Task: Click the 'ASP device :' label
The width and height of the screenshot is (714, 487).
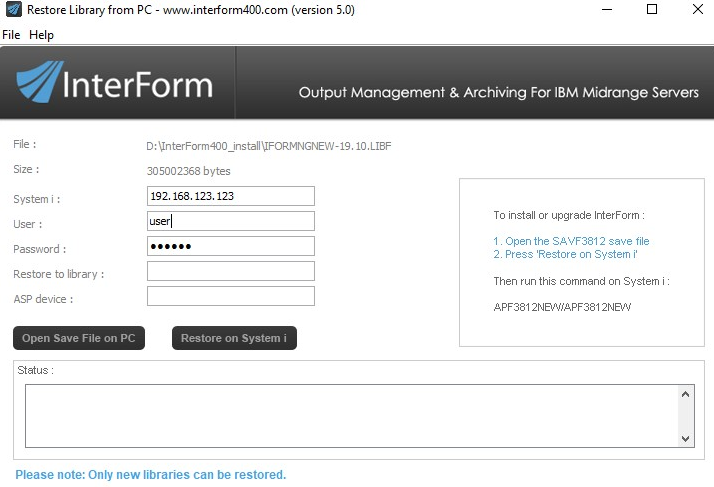Action: (43, 299)
